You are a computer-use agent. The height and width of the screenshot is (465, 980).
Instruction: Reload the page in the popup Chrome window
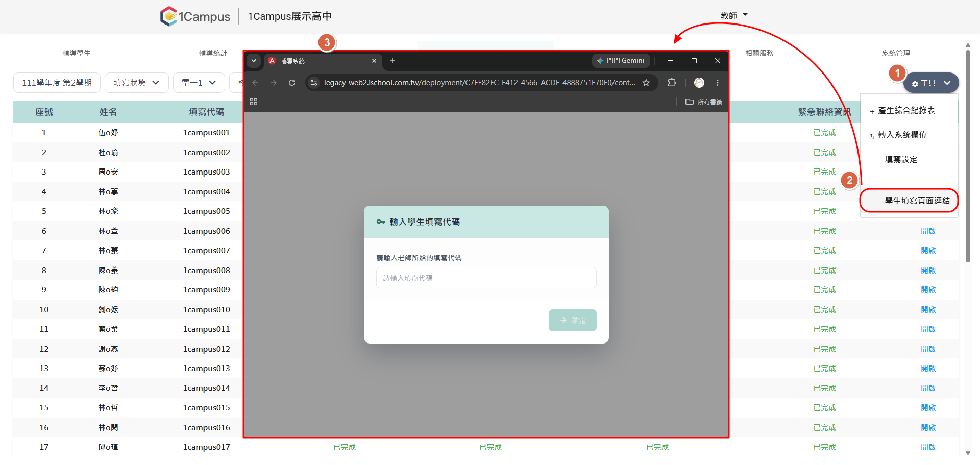[292, 83]
